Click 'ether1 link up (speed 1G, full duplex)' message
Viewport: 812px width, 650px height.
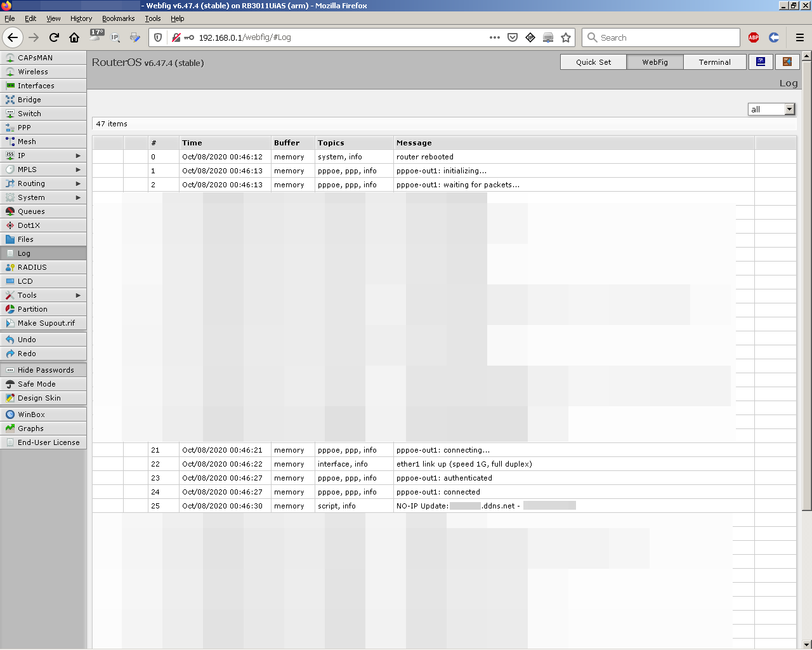coord(464,464)
